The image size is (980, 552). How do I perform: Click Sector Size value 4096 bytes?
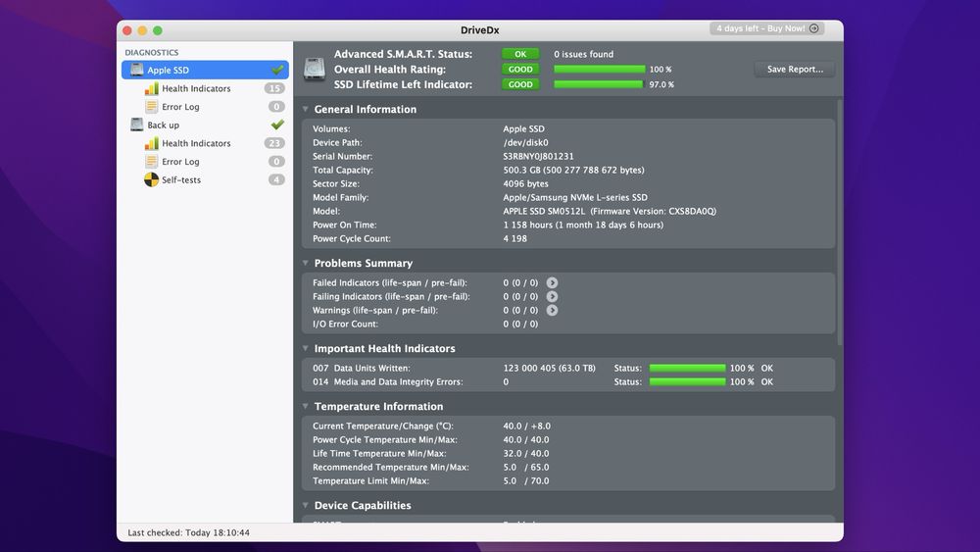525,183
